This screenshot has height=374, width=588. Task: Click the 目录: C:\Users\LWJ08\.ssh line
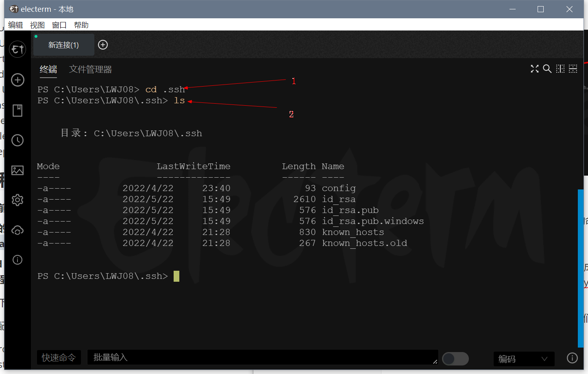[131, 133]
